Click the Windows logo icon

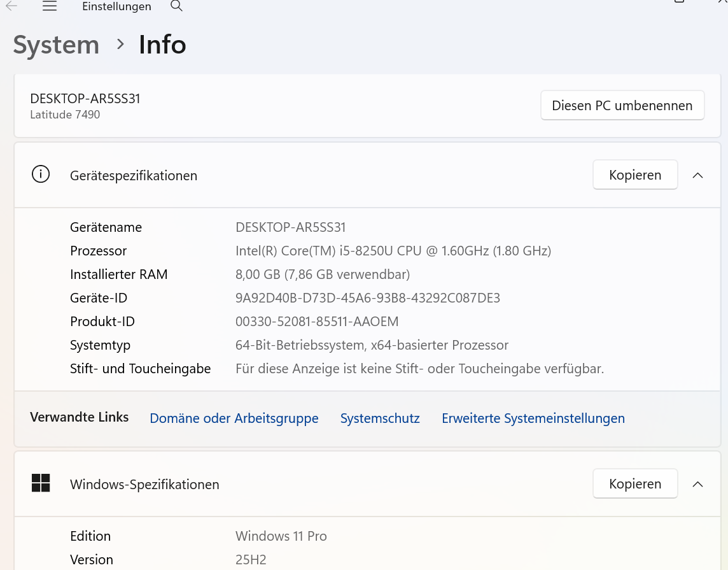[x=40, y=483]
